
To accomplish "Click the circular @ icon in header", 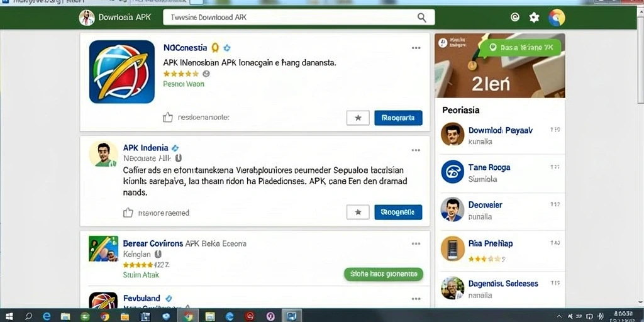I will 514,17.
